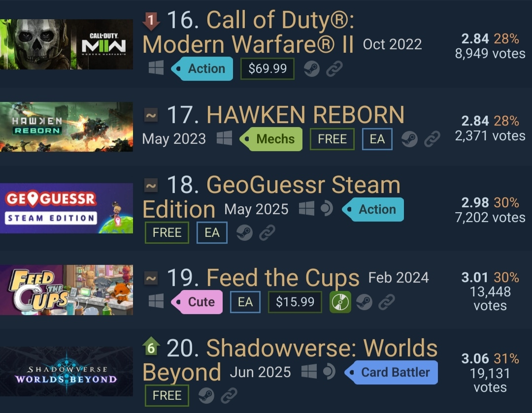Open GeoGuessr Steam Edition thumbnail image

(x=66, y=208)
